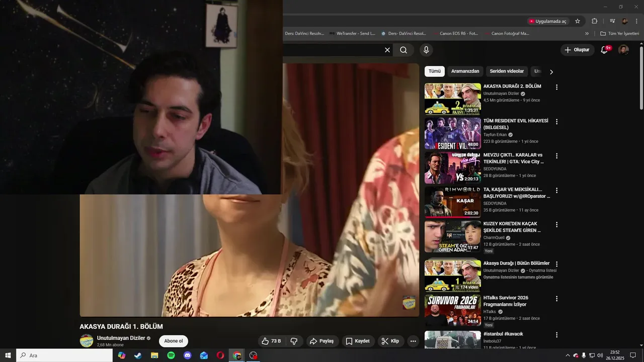Open the Canon Fotoğraf Ma... bookmark
This screenshot has width=644, height=362.
pyautogui.click(x=507, y=34)
